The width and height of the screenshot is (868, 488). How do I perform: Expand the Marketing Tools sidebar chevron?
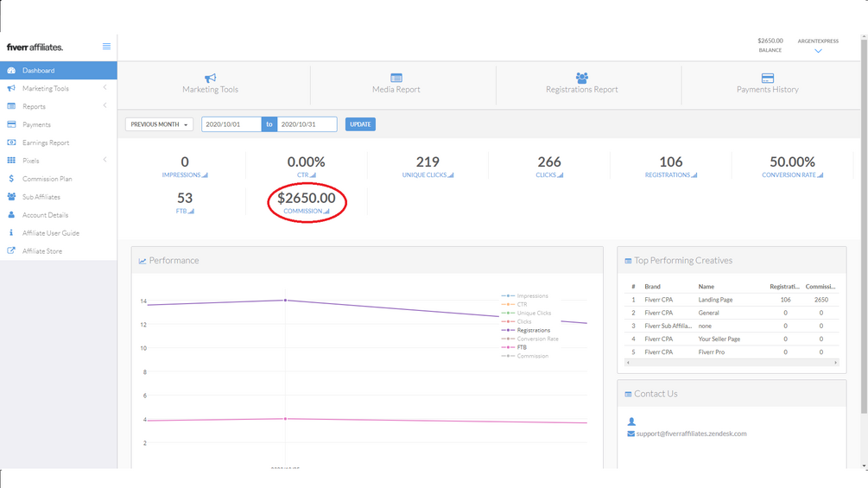[x=105, y=88]
